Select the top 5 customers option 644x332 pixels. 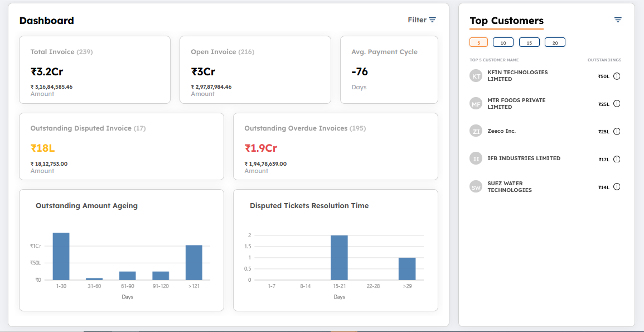click(x=478, y=42)
